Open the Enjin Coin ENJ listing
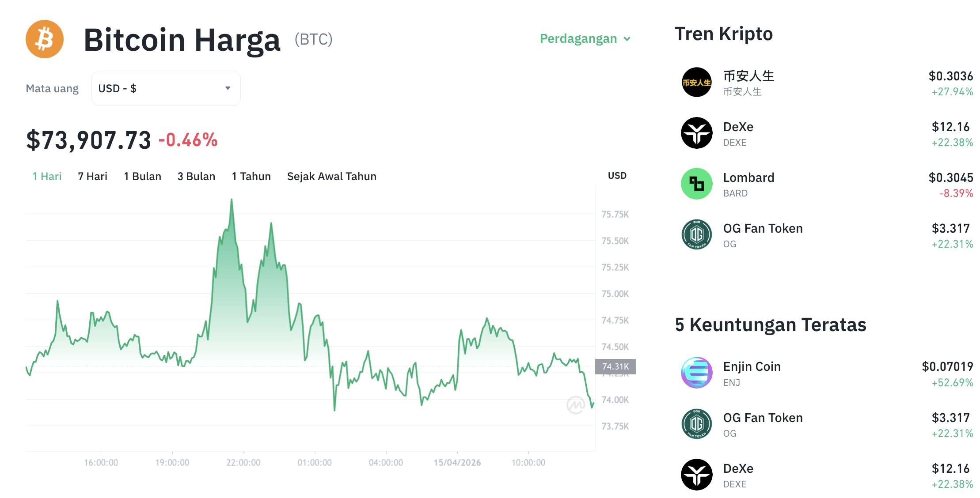Image resolution: width=980 pixels, height=498 pixels. click(x=752, y=366)
